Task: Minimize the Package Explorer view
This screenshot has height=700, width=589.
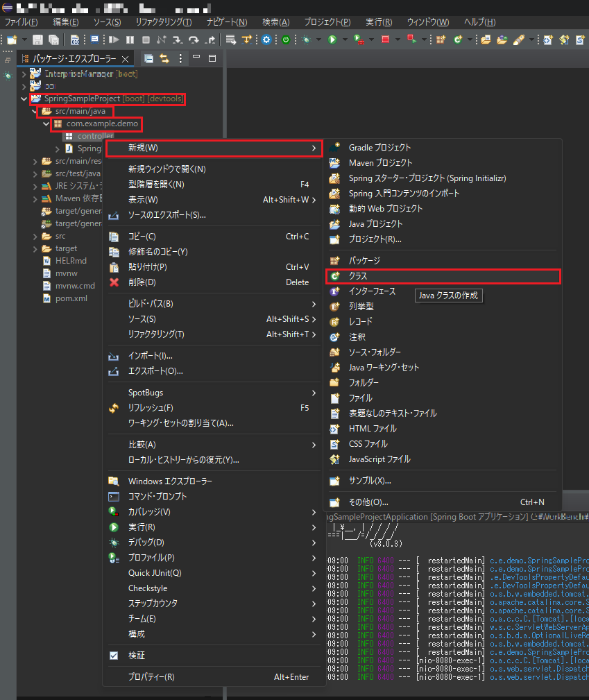Action: pos(196,58)
